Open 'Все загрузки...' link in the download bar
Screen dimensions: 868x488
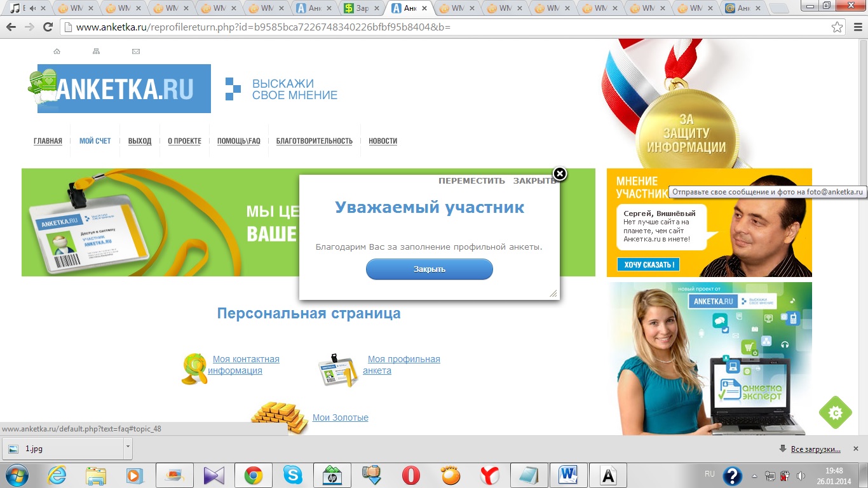coord(816,449)
